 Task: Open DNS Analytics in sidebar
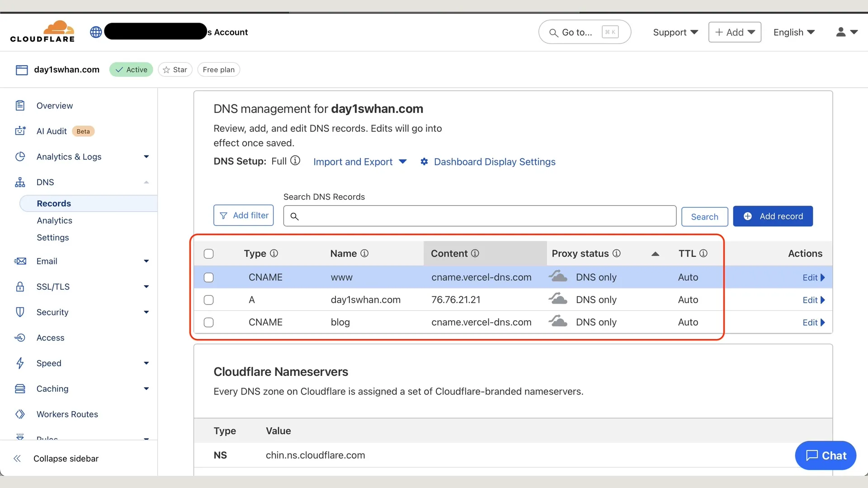[54, 221]
